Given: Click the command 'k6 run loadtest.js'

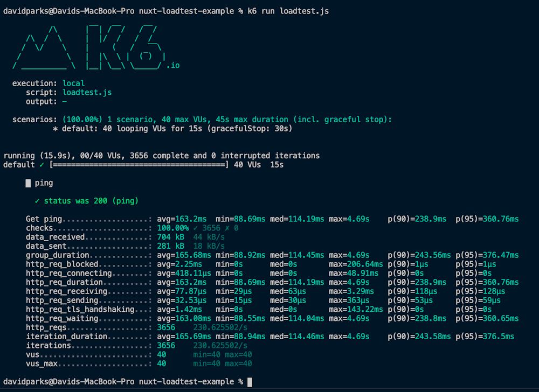Looking at the screenshot, I should click(288, 11).
